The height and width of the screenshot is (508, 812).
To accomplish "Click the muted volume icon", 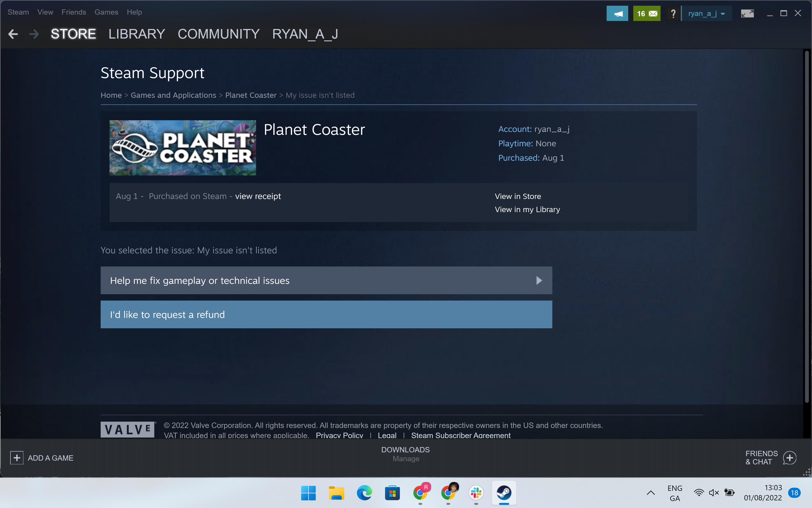I will click(x=714, y=493).
